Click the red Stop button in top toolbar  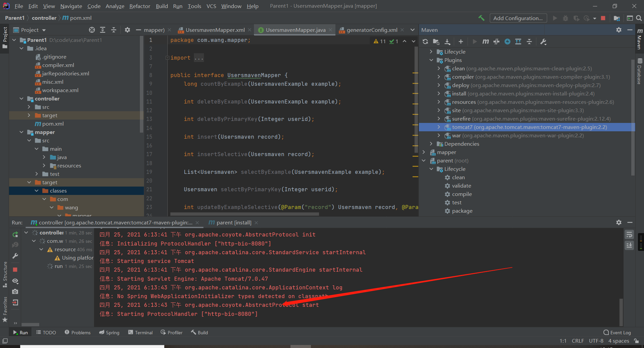603,18
